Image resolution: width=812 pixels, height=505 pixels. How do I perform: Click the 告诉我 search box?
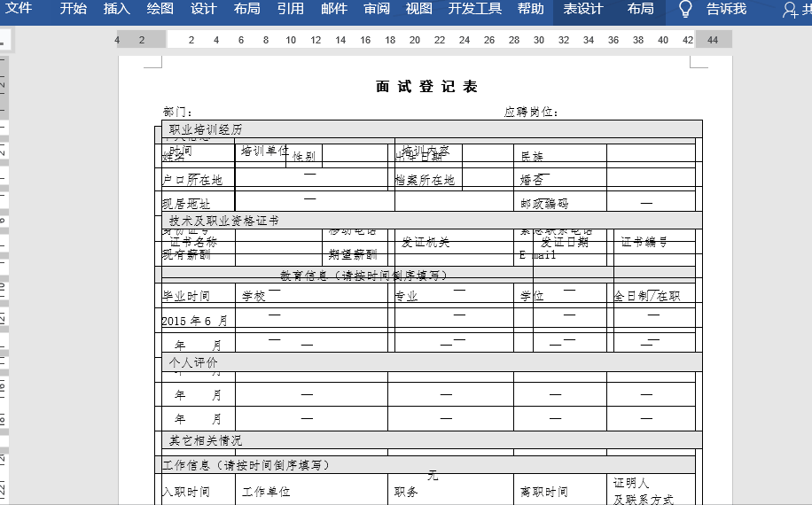tap(726, 10)
